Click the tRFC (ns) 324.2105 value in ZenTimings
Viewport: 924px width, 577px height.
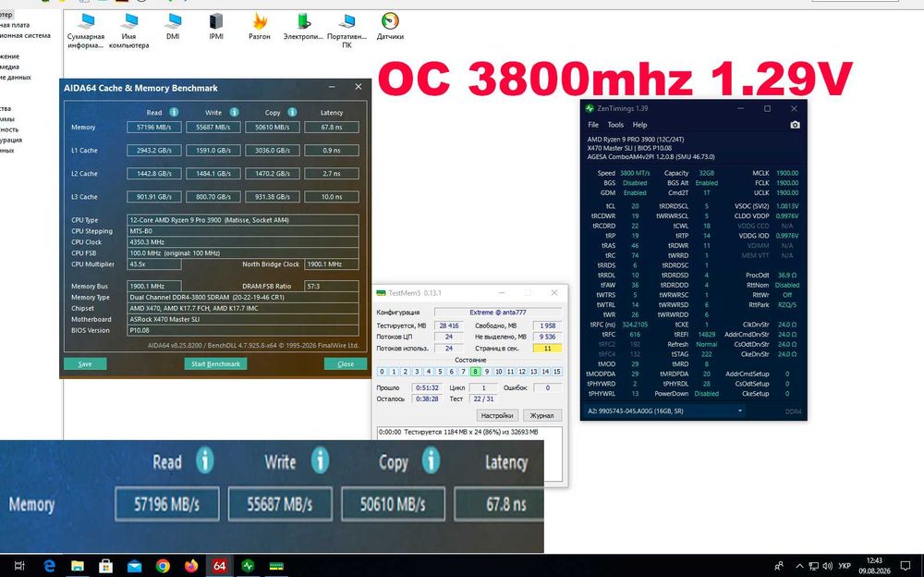(635, 325)
